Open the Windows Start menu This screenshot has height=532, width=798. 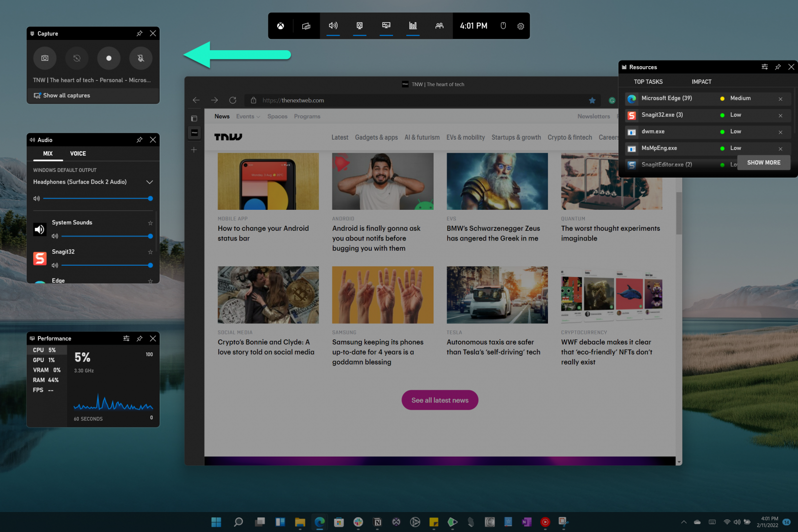tap(217, 522)
